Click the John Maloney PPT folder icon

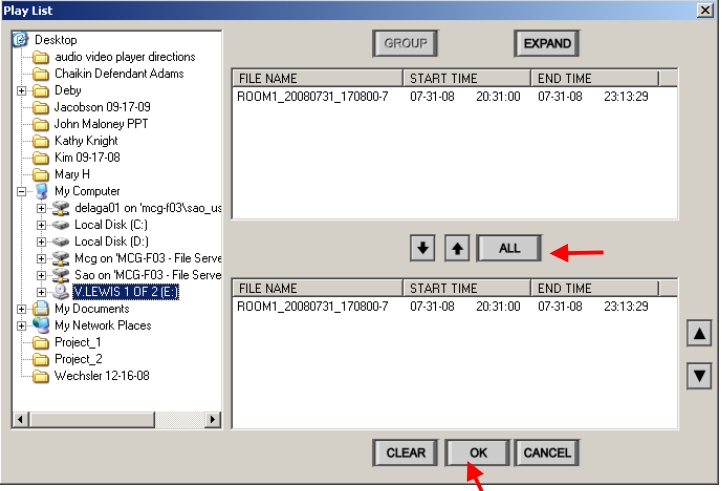click(x=41, y=124)
